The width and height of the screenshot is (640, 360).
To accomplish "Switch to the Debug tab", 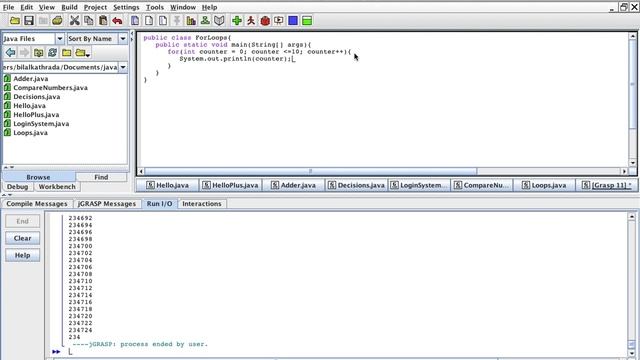I will (18, 187).
